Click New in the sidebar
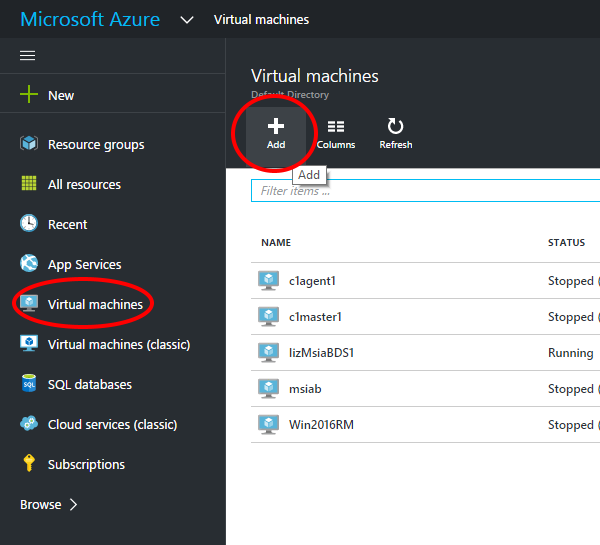 [x=60, y=95]
